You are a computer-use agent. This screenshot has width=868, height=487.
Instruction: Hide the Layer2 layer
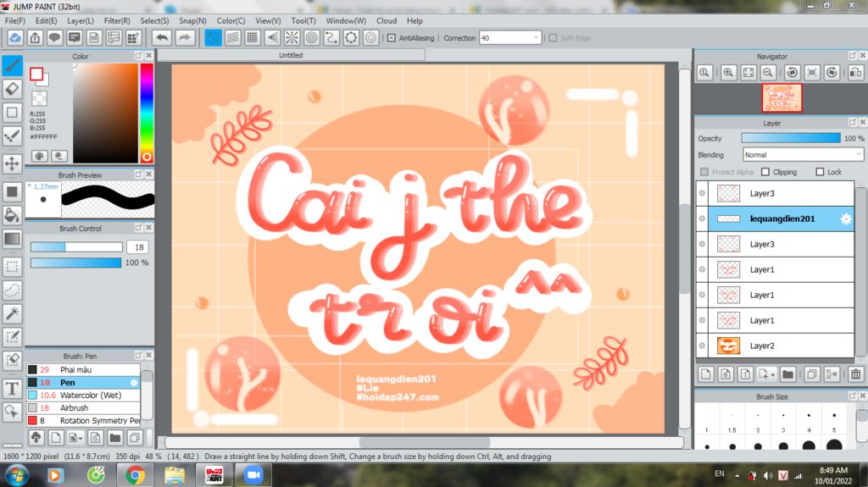point(702,346)
